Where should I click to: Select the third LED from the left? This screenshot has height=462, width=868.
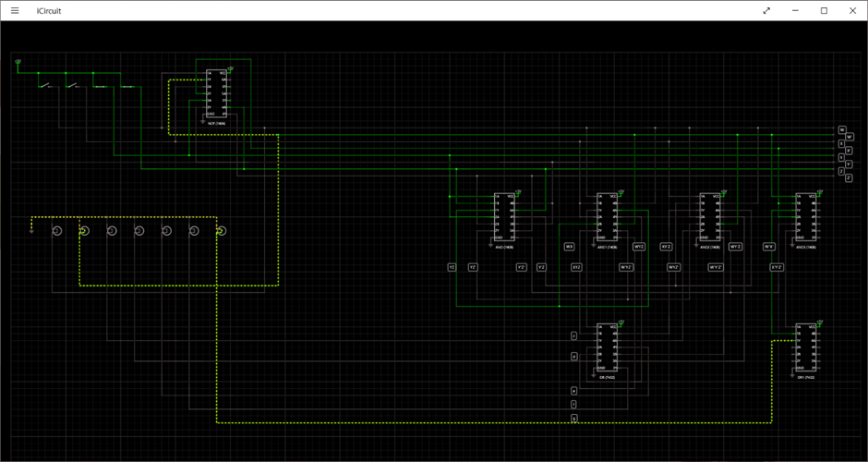[x=112, y=230]
